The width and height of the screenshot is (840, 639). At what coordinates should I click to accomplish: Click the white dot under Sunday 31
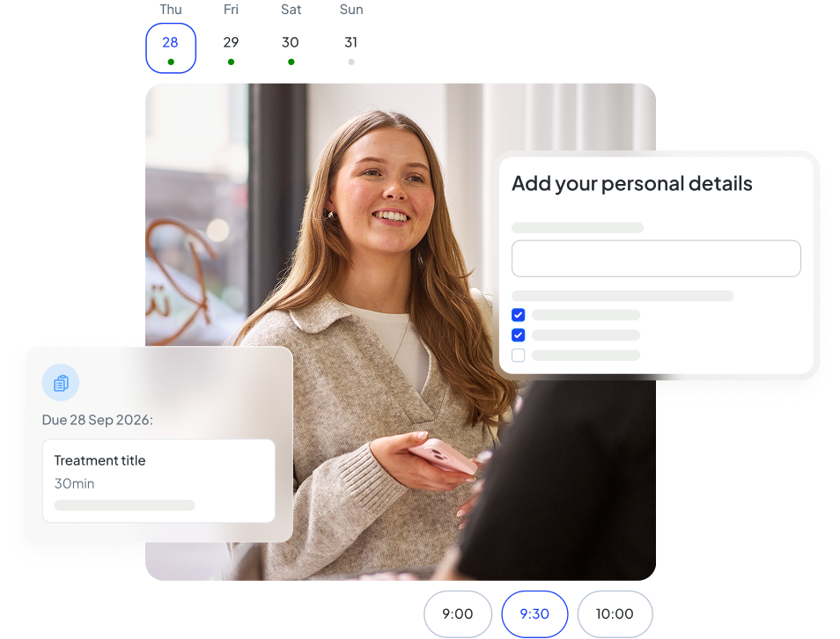point(351,62)
